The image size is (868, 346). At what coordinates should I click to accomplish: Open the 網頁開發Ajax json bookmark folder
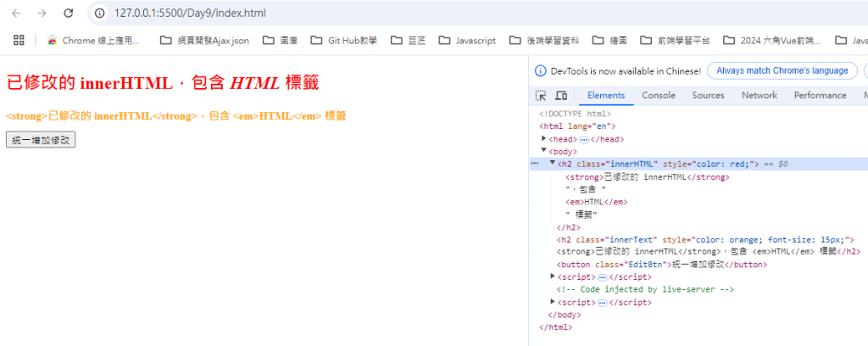point(204,41)
